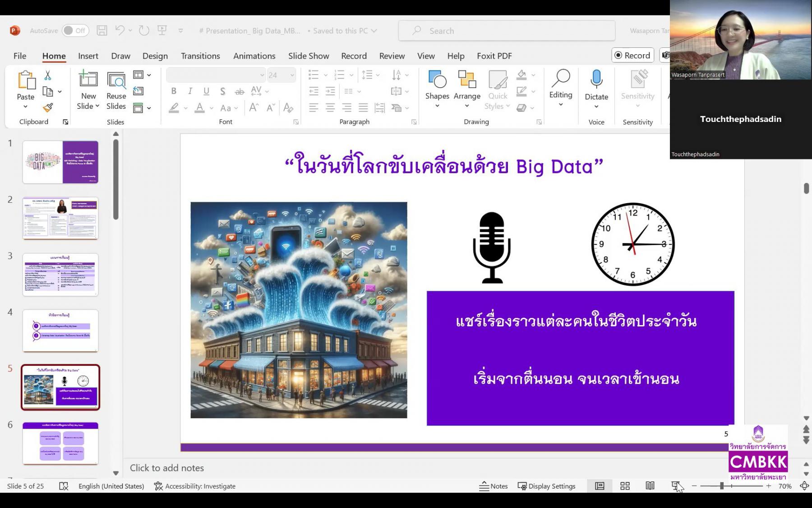Click the Save icon in title bar
812x508 pixels.
tap(102, 30)
